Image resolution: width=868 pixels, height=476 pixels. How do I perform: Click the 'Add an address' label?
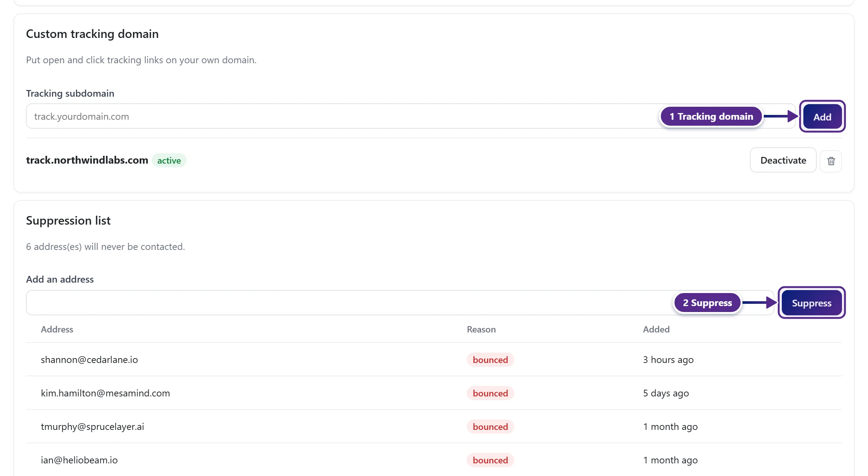pos(60,279)
